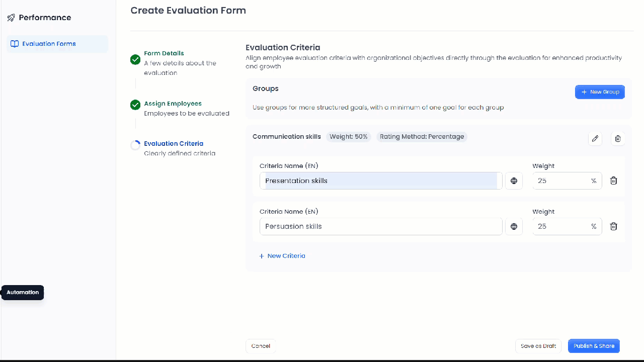This screenshot has height=362, width=644.
Task: Save the form as a draft
Action: click(538, 346)
